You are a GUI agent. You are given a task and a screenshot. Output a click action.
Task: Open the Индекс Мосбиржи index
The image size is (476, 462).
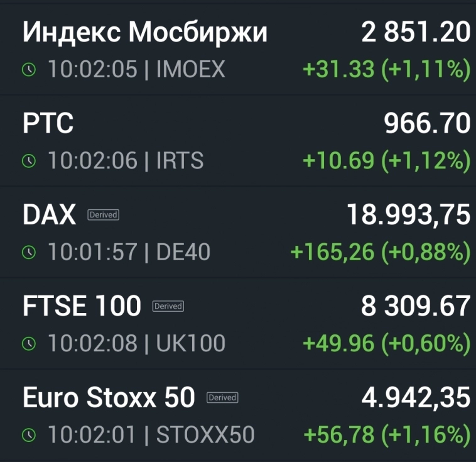(x=145, y=33)
